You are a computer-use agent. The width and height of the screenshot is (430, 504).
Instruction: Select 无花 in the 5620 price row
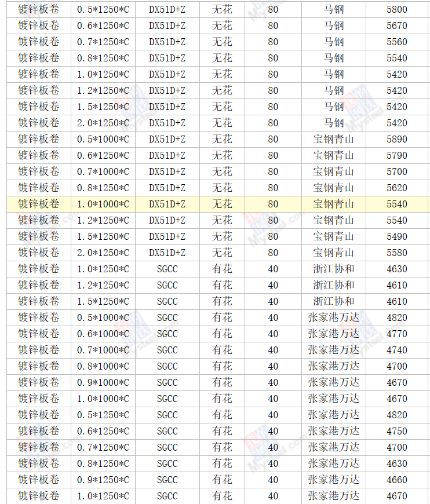click(222, 188)
